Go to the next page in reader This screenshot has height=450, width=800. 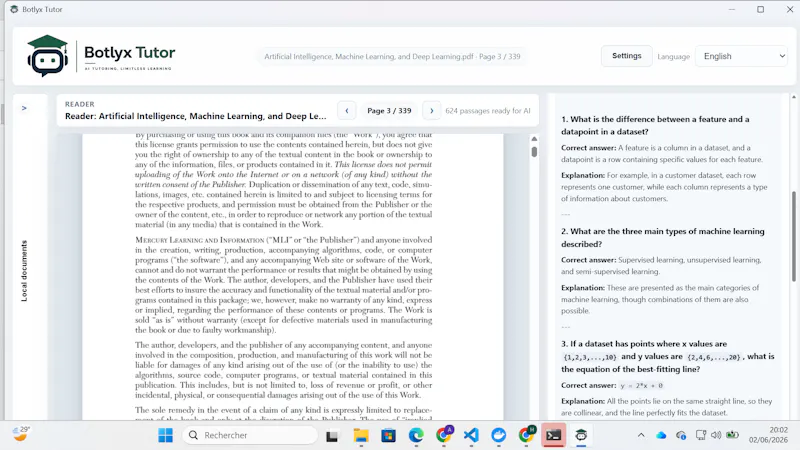tap(432, 111)
